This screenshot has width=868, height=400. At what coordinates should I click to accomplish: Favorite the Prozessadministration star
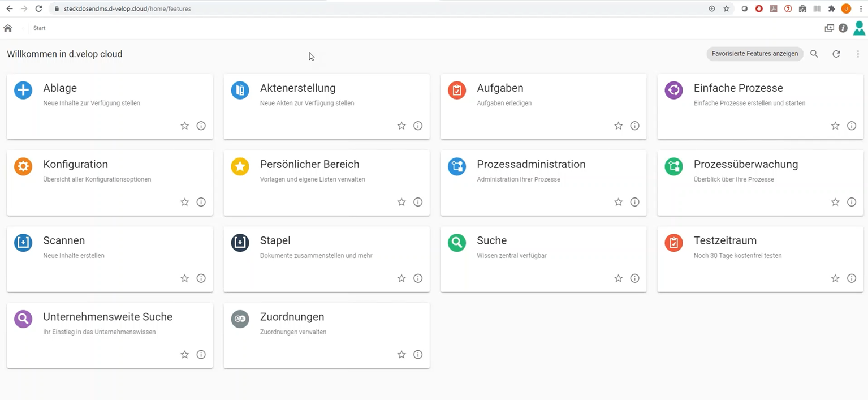click(618, 202)
